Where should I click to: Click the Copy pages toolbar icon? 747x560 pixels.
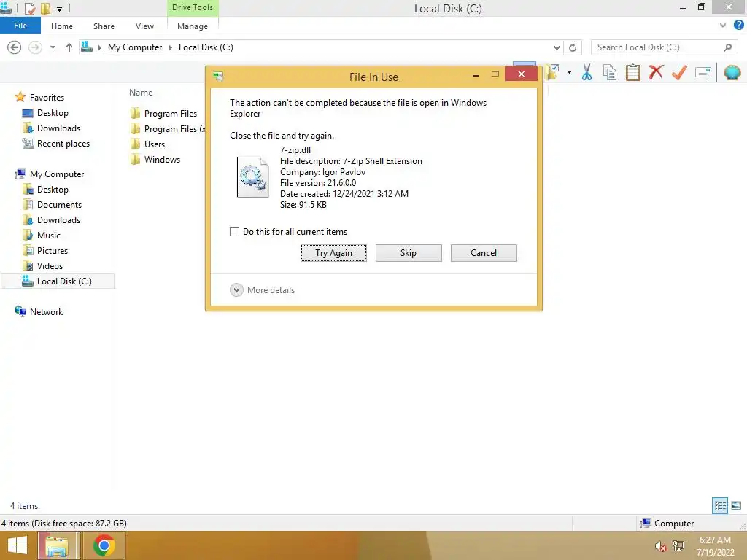pos(609,72)
